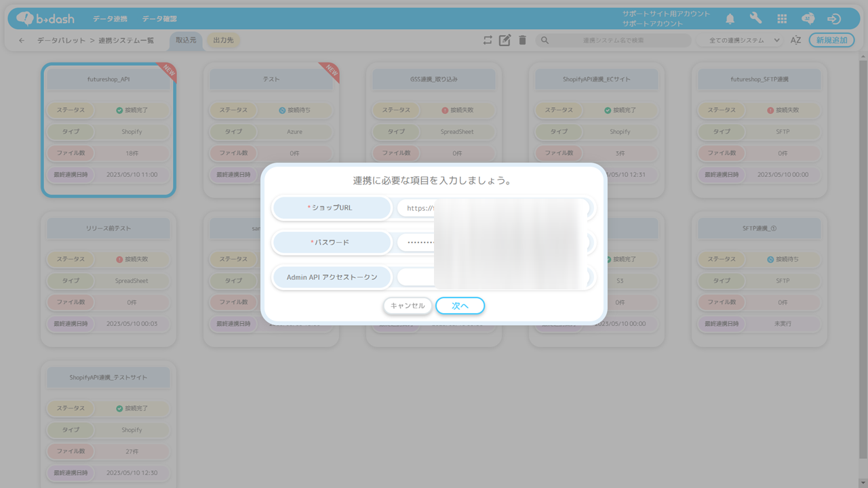Select the 取込元 tab
Screen dimensions: 868x488
(186, 41)
